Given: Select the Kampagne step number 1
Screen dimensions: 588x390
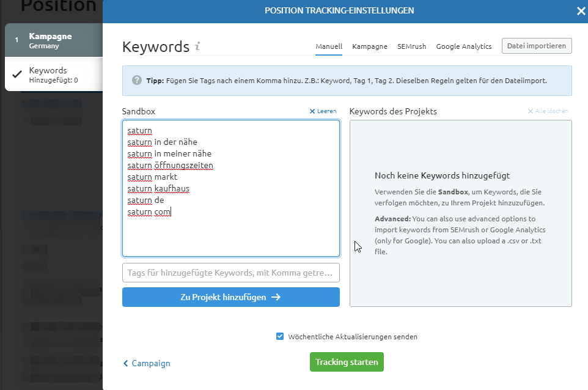Looking at the screenshot, I should click(17, 40).
